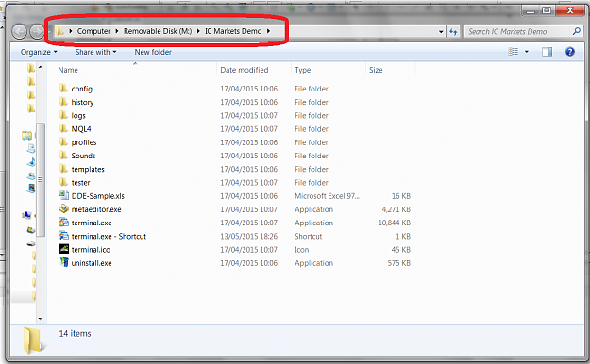Click the Back navigation arrow
The width and height of the screenshot is (590, 364).
pyautogui.click(x=20, y=31)
